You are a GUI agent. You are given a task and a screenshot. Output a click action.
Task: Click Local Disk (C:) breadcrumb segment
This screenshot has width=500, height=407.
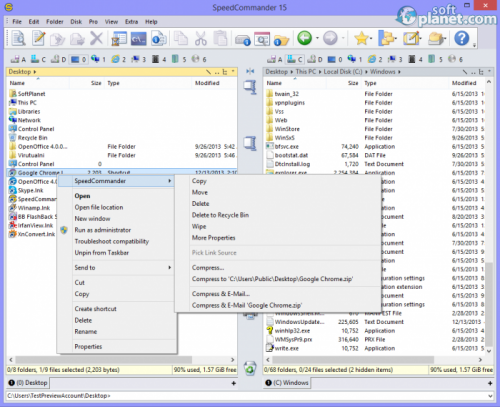[343, 72]
